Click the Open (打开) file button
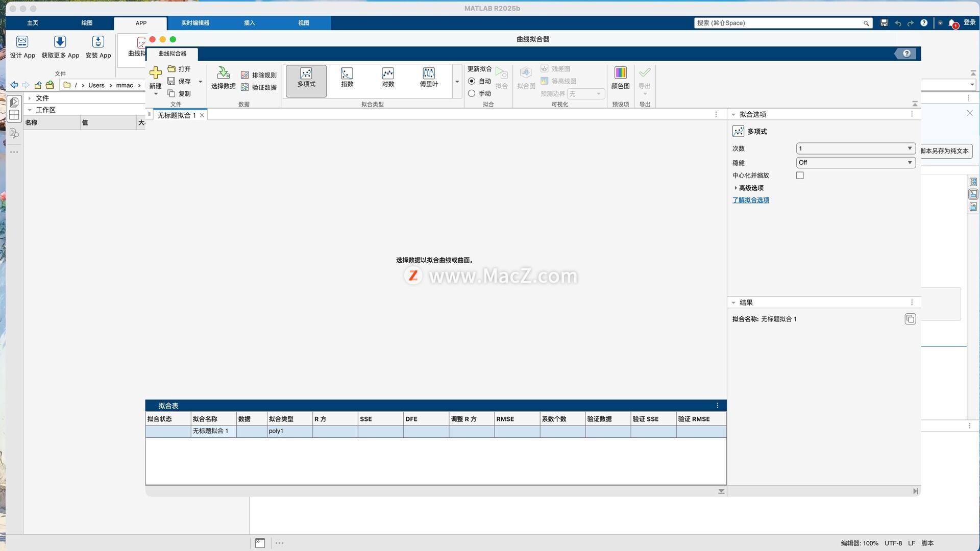This screenshot has width=980, height=551. pyautogui.click(x=180, y=69)
